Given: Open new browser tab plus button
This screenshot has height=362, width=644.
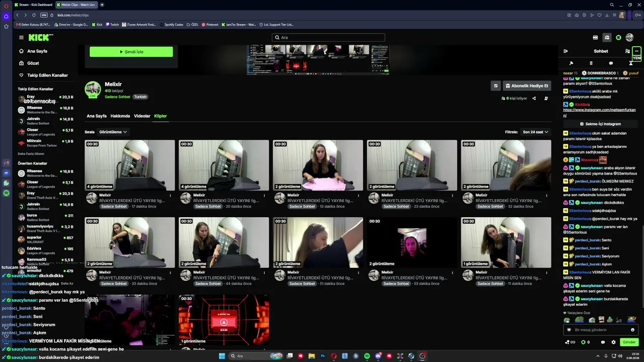Looking at the screenshot, I should pyautogui.click(x=102, y=5).
